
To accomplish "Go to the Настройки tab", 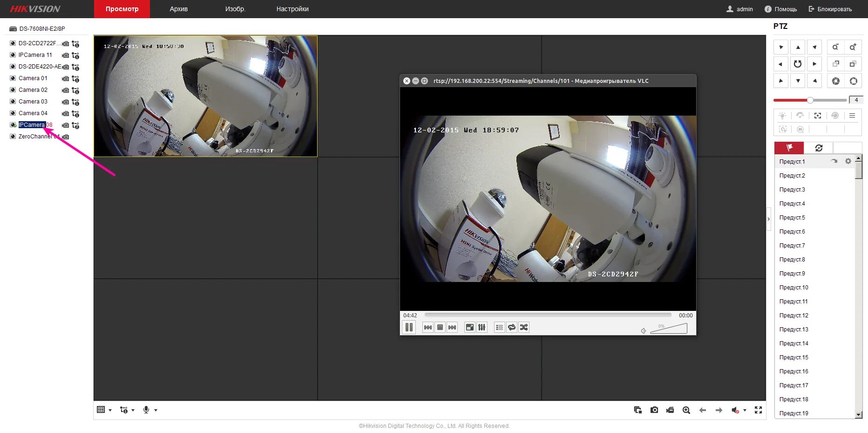I will point(292,9).
